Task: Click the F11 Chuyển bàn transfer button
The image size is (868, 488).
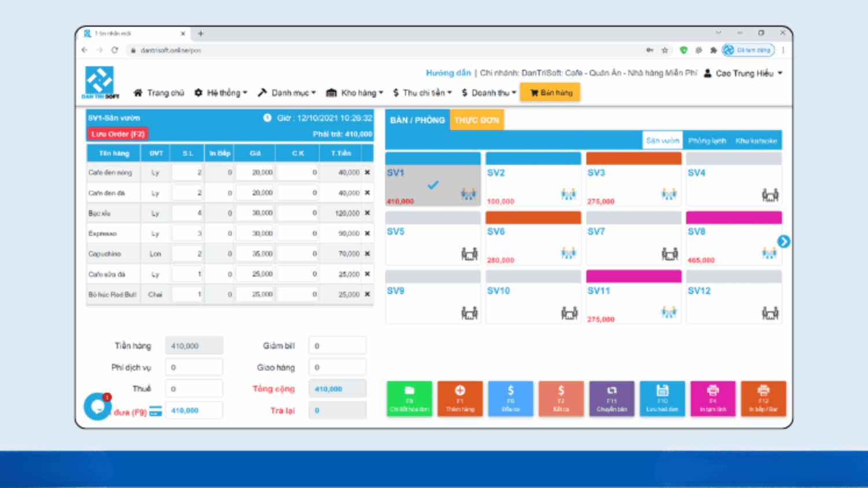Action: coord(612,398)
